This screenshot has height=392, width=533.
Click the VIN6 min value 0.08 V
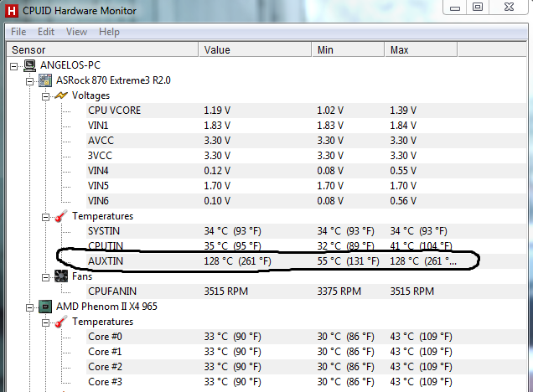(x=330, y=201)
